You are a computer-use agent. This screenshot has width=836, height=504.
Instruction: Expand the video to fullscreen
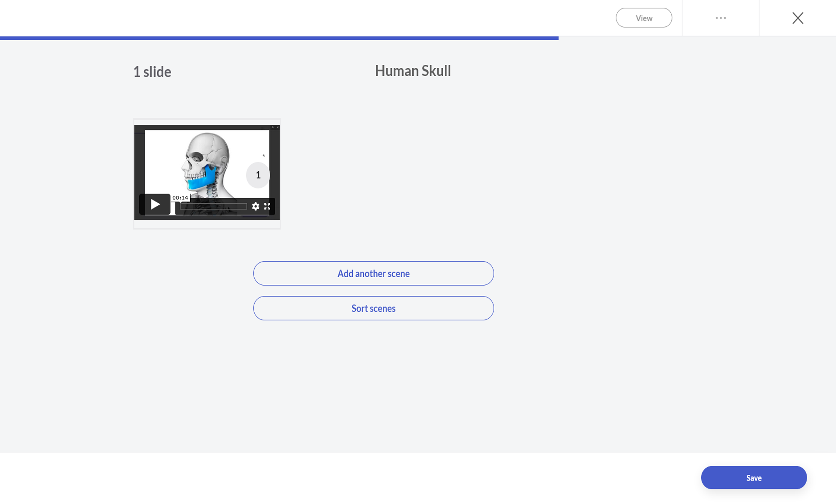click(x=267, y=206)
